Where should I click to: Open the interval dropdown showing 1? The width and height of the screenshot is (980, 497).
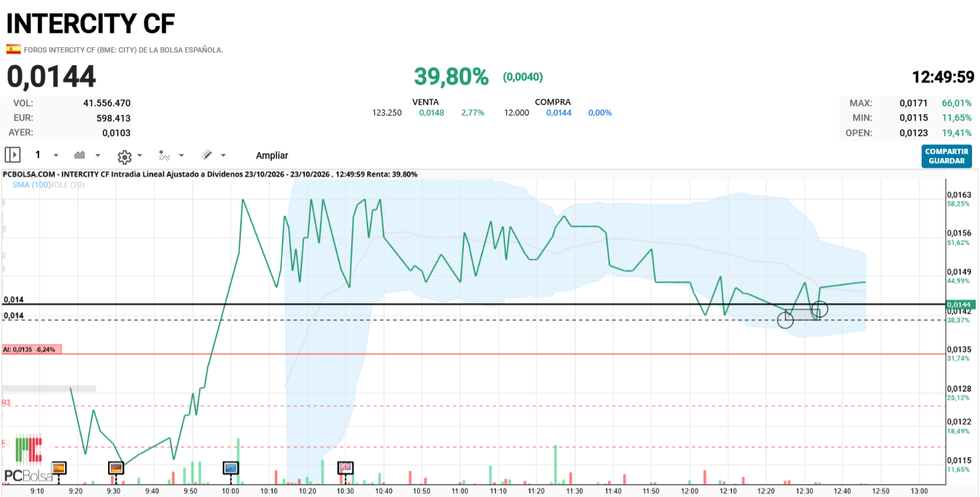[x=46, y=155]
